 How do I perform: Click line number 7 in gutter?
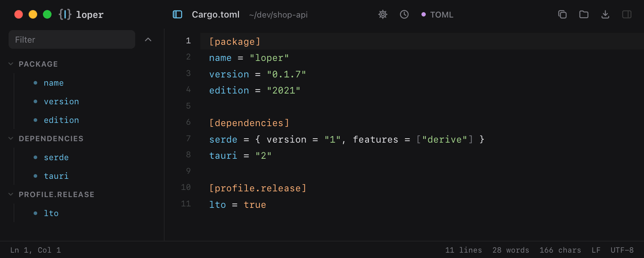[x=188, y=138]
